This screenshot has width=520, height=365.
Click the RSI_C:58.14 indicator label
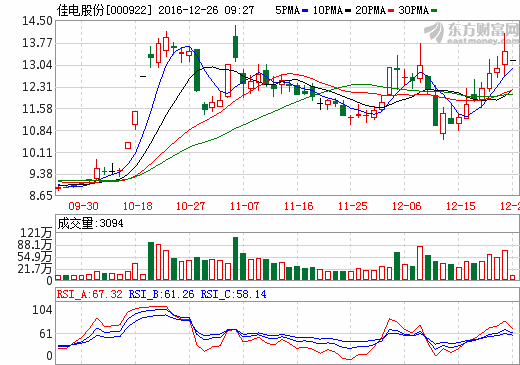tap(233, 294)
